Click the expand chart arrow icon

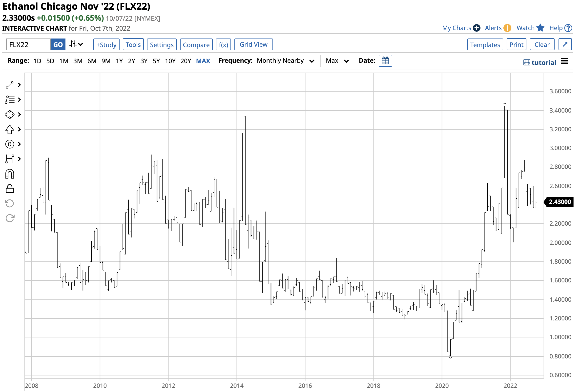[x=565, y=45]
